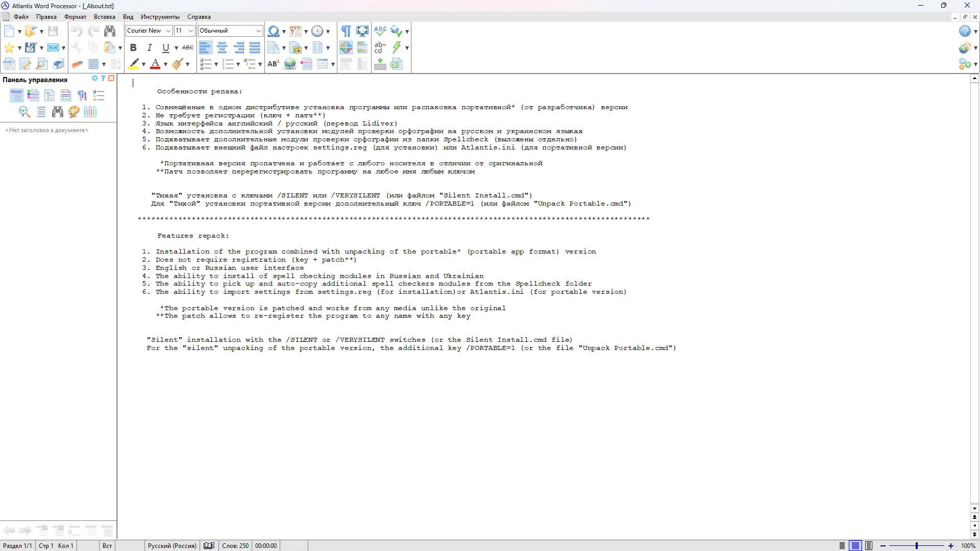Screen dimensions: 980x551
Task: Open the Инструменты menu
Action: pyautogui.click(x=160, y=17)
